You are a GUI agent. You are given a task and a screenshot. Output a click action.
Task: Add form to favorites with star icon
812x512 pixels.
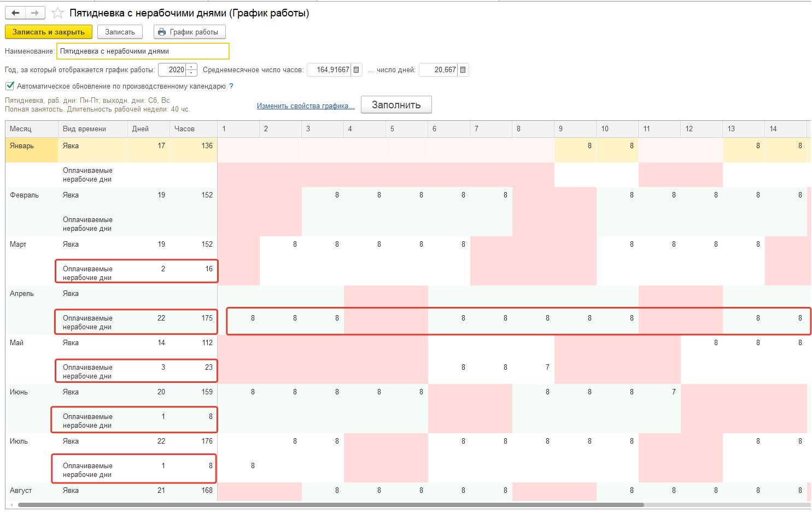(x=57, y=13)
